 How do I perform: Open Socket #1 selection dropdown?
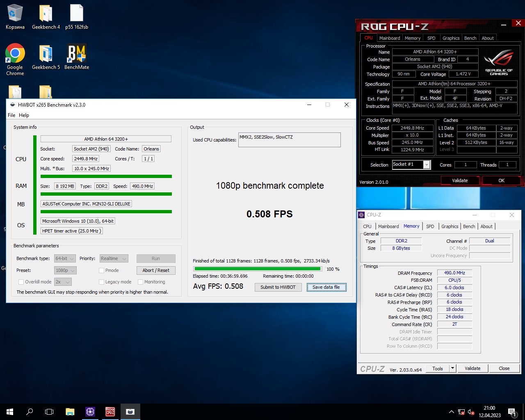click(411, 164)
